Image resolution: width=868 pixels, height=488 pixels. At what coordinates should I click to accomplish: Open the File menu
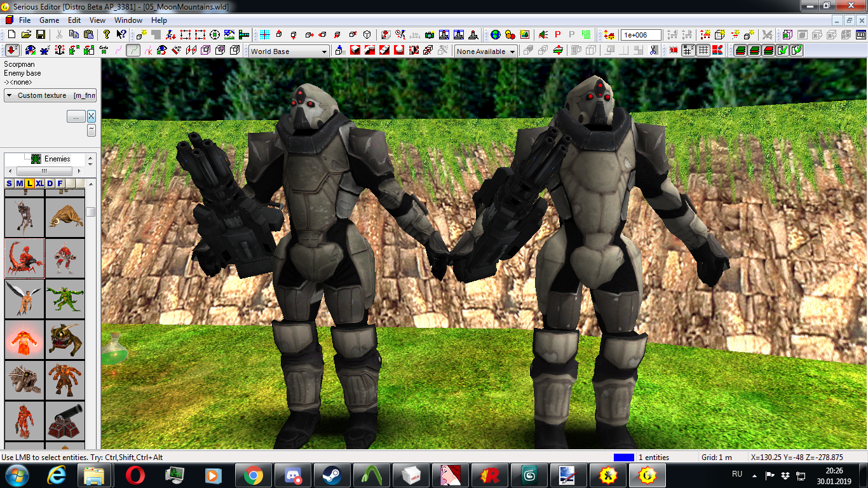point(25,20)
